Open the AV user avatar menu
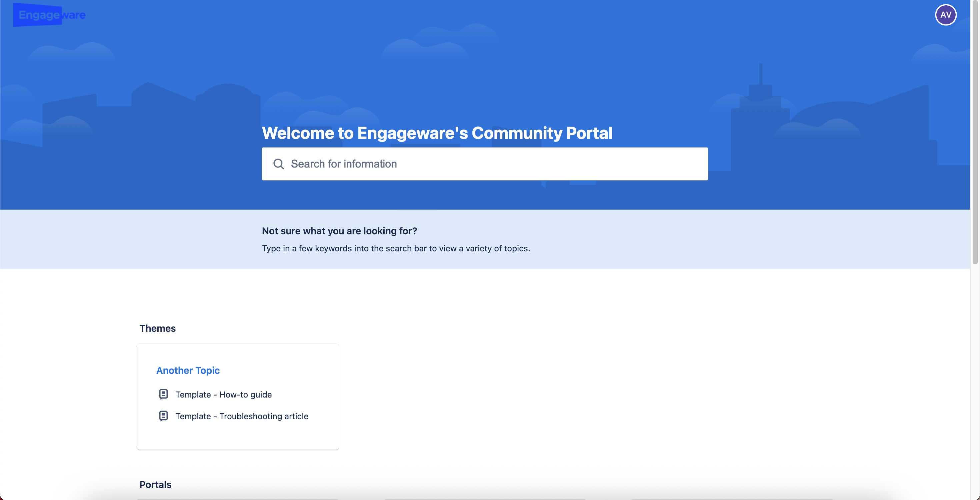The image size is (980, 500). pos(945,15)
